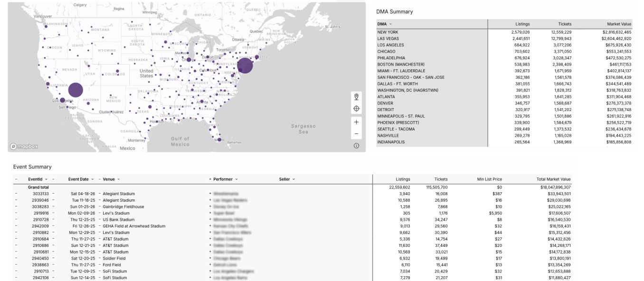The height and width of the screenshot is (281, 644).
Task: Sort by the Market Value column header
Action: [619, 24]
